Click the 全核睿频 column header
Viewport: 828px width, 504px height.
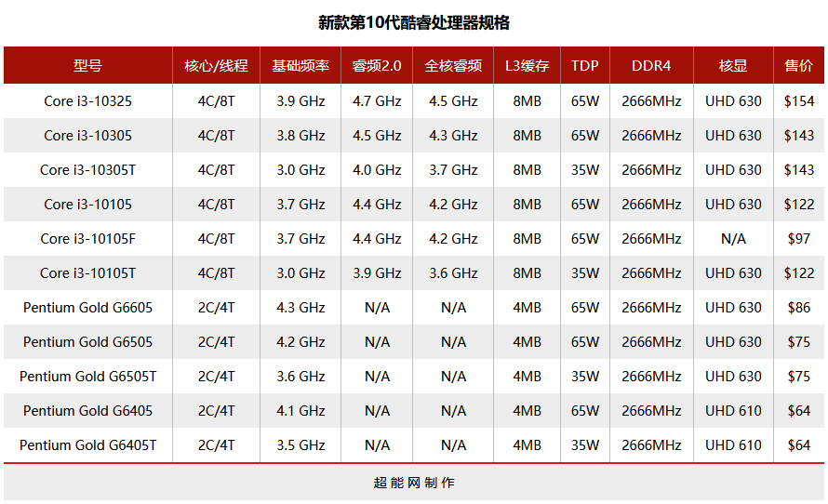pos(453,65)
